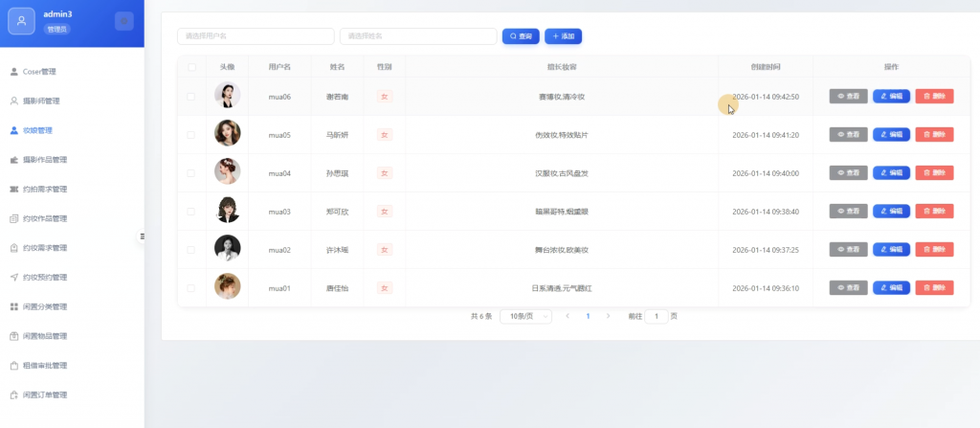Open 闲置物品管理 in the sidebar

point(44,336)
